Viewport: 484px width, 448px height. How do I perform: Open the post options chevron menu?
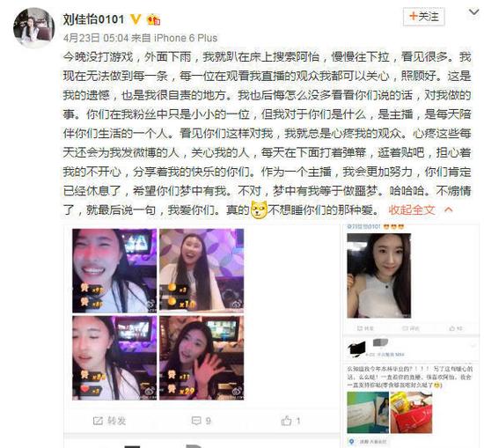pyautogui.click(x=473, y=12)
